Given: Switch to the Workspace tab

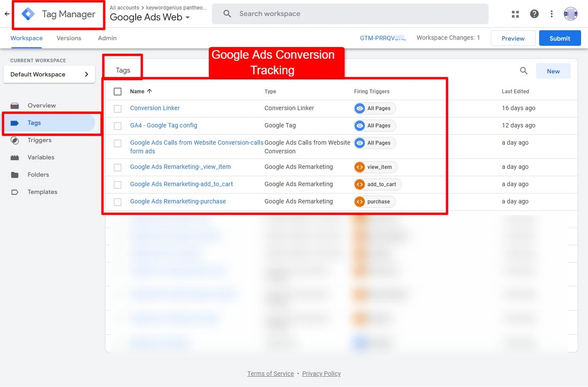Looking at the screenshot, I should click(x=26, y=38).
